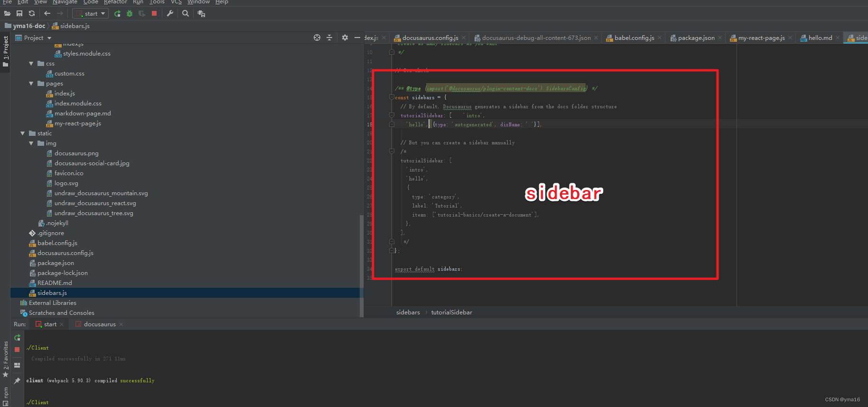This screenshot has width=868, height=407.
Task: Open the VCS menu
Action: [x=177, y=2]
